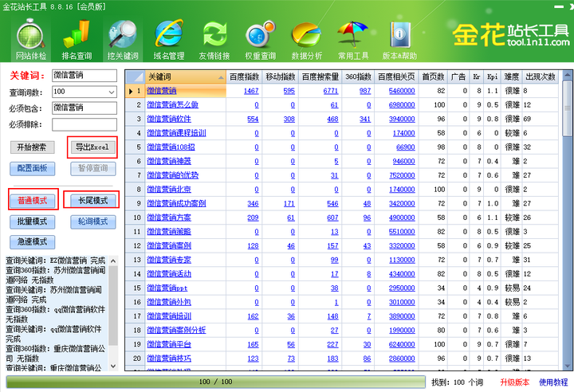The image size is (574, 392).
Task: Open the 权重查询 weight query tool
Action: click(x=260, y=41)
